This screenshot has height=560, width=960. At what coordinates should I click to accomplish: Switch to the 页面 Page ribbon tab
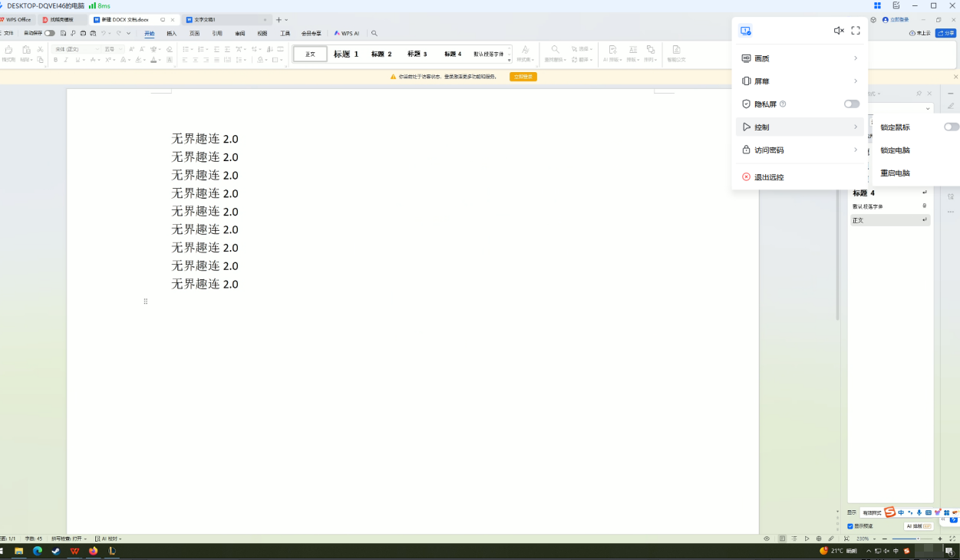click(x=195, y=33)
